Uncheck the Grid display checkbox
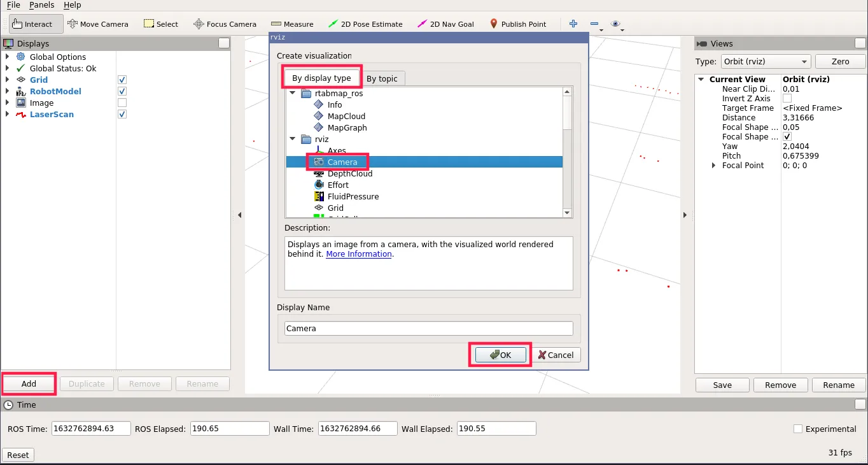Viewport: 868px width, 465px height. pos(122,80)
